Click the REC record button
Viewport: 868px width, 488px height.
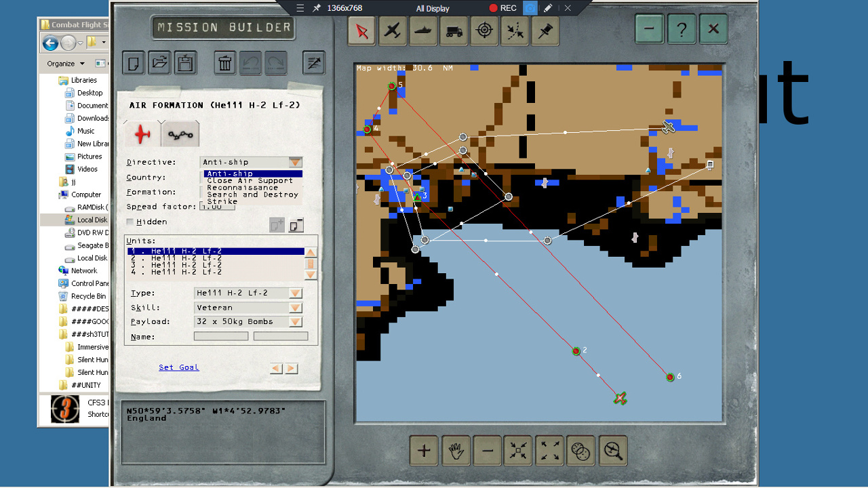click(502, 8)
